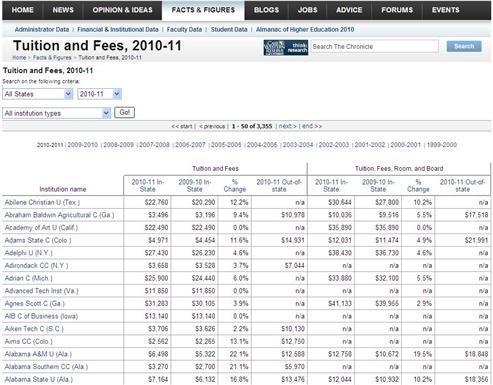Viewport: 493px width, 385px height.
Task: Sort by Institution name column header
Action: click(x=63, y=189)
